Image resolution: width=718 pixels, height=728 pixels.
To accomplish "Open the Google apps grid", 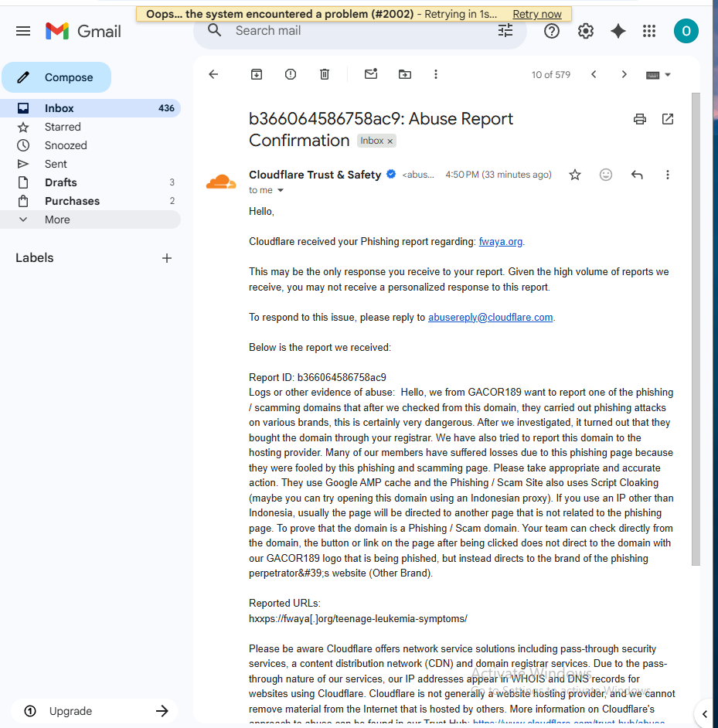I will pyautogui.click(x=649, y=31).
